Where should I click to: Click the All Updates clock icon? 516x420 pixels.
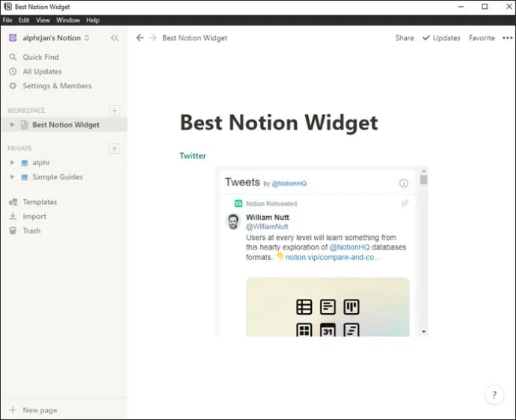[13, 72]
